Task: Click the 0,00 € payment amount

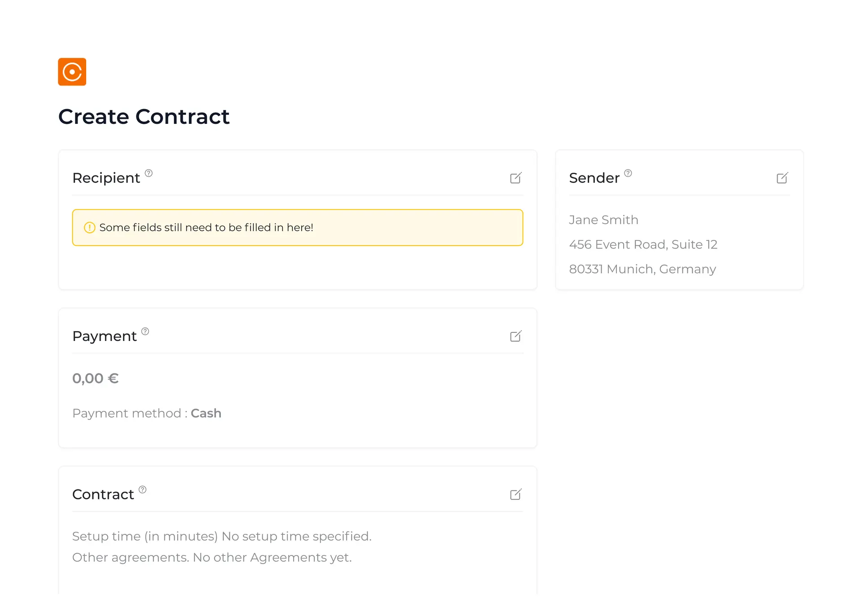Action: [x=95, y=378]
